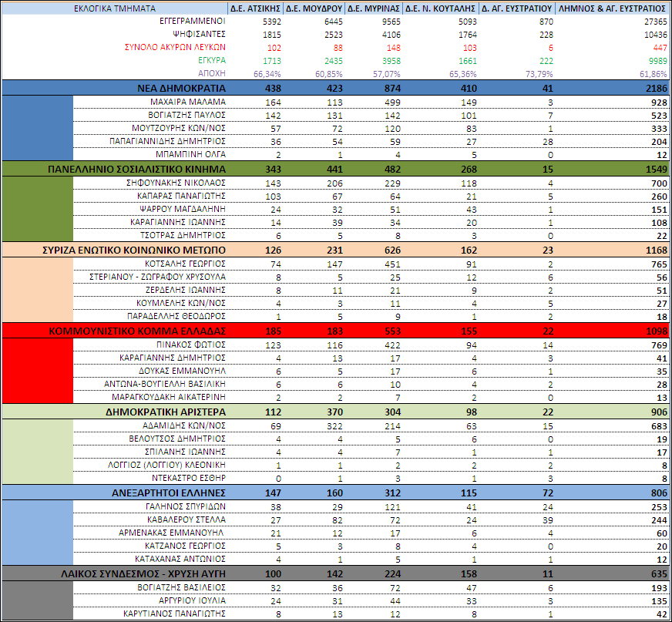Select the ΔΗΜΟΚΡΑΤΙΚΗ ΑΡΙΣΤΕΡΑ party header
This screenshot has width=672, height=622.
[166, 412]
